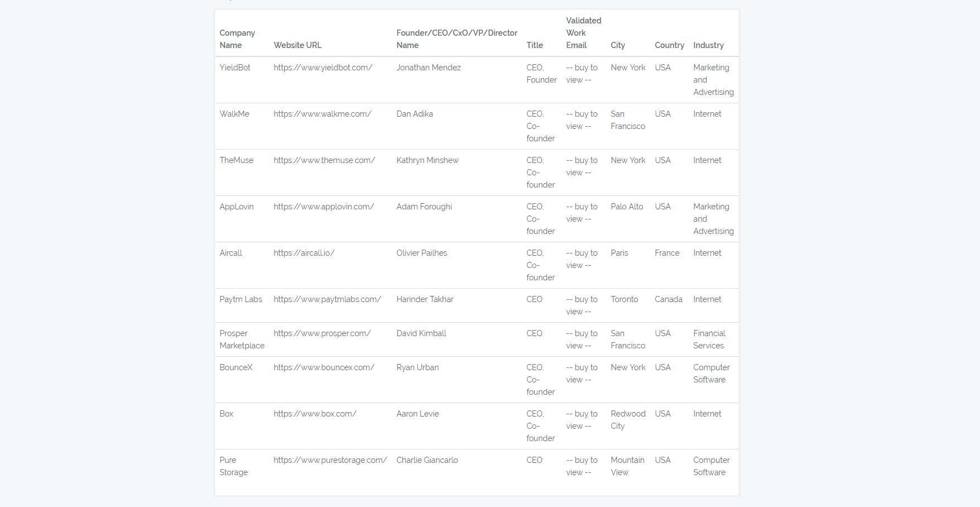Select the Charlie Giancarlo name cell
Image resolution: width=980 pixels, height=507 pixels.
[427, 460]
